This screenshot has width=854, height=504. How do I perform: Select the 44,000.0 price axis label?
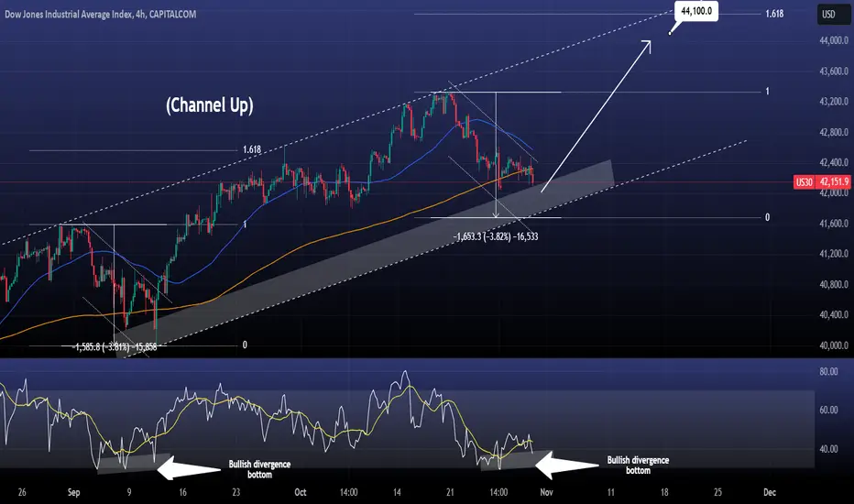tap(834, 40)
